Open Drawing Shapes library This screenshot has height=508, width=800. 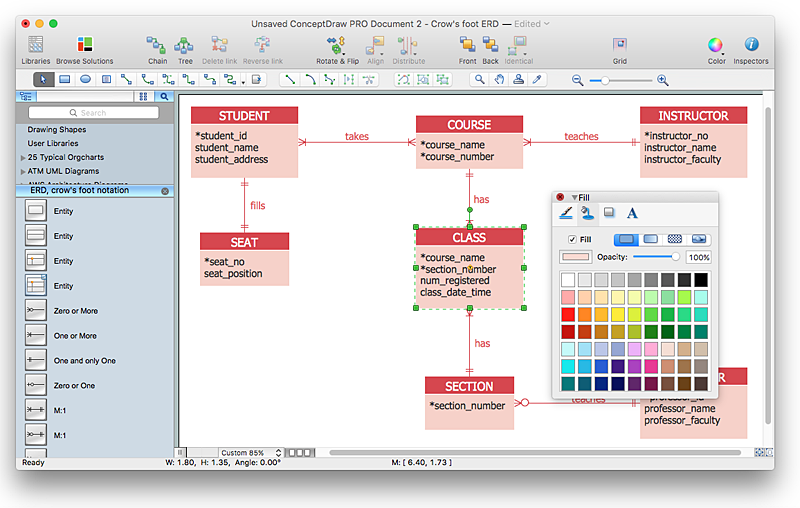click(56, 130)
